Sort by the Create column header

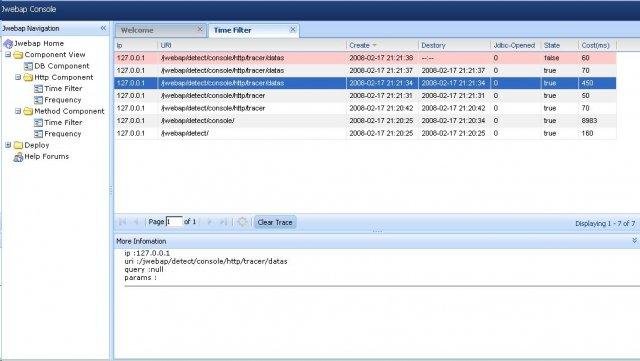382,45
